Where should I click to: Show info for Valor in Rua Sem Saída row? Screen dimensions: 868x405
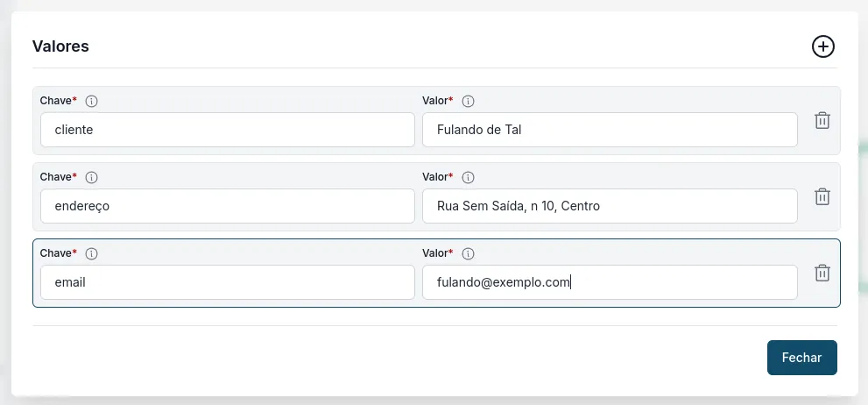click(469, 177)
